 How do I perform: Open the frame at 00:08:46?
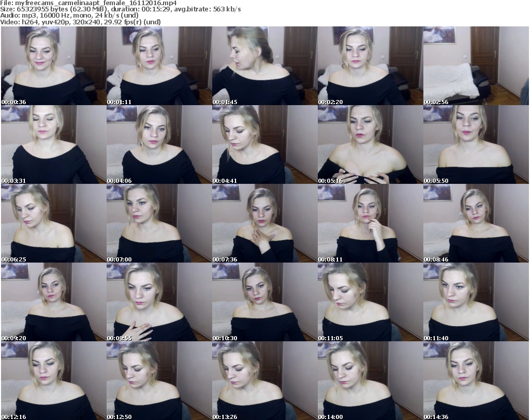pos(476,223)
